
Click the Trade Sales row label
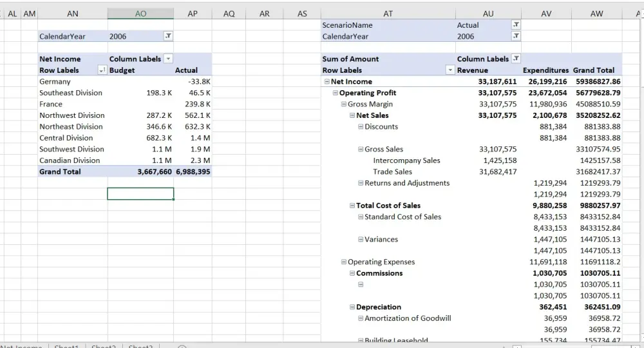tap(392, 172)
